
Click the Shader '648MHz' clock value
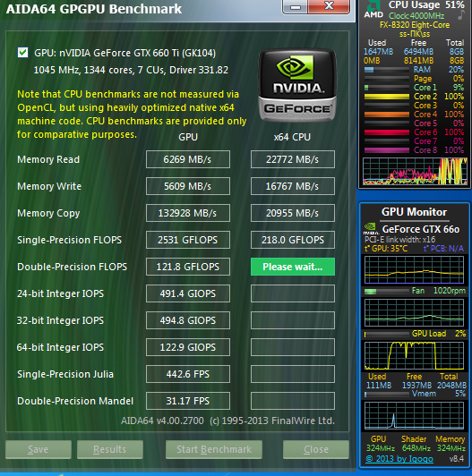(x=416, y=448)
